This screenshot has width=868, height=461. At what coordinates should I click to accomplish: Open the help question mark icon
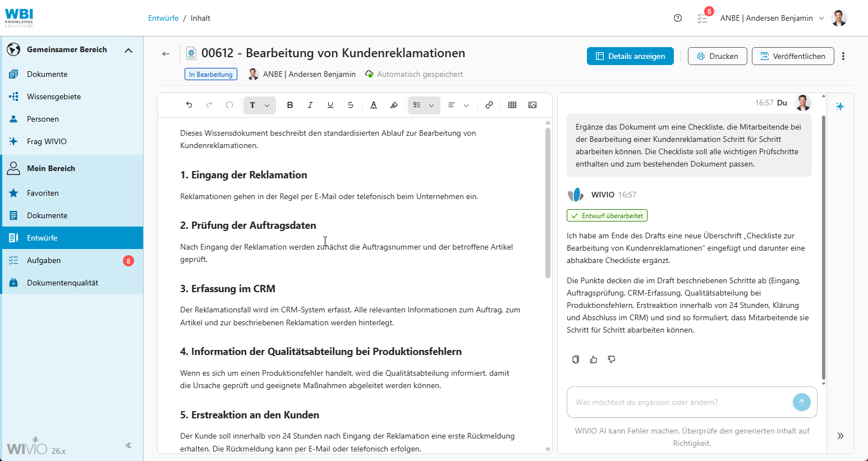(x=678, y=18)
